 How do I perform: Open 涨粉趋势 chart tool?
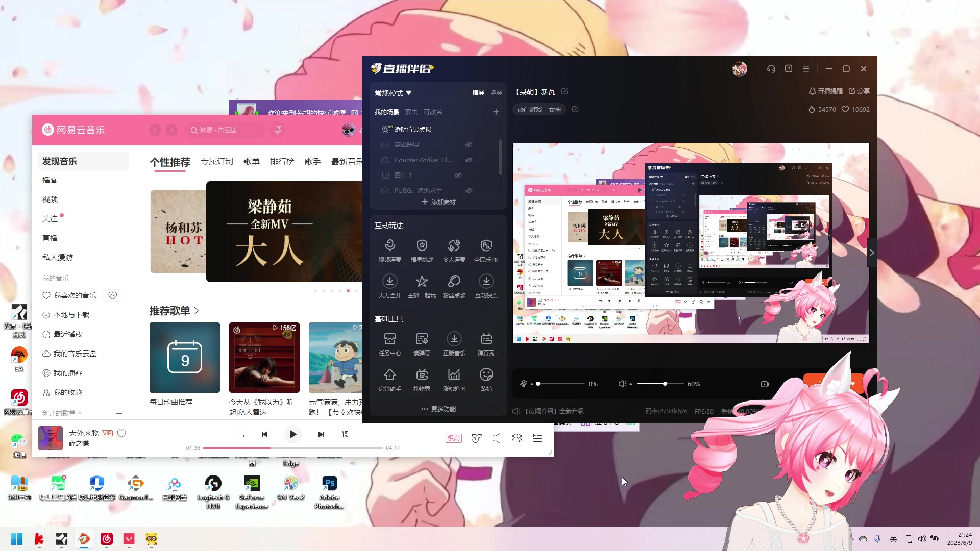point(454,380)
